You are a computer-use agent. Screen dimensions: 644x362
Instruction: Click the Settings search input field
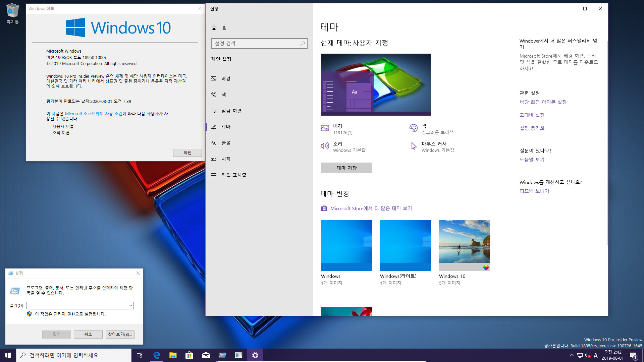(259, 44)
